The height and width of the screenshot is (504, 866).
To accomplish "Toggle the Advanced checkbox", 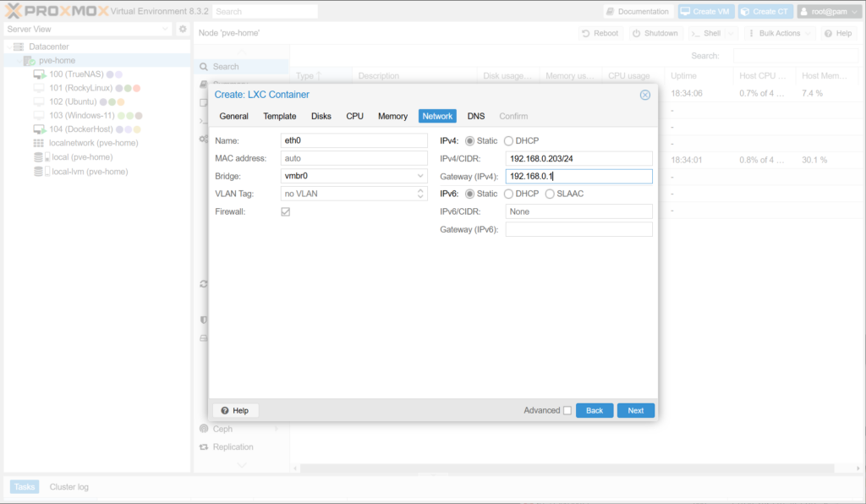I will point(567,410).
